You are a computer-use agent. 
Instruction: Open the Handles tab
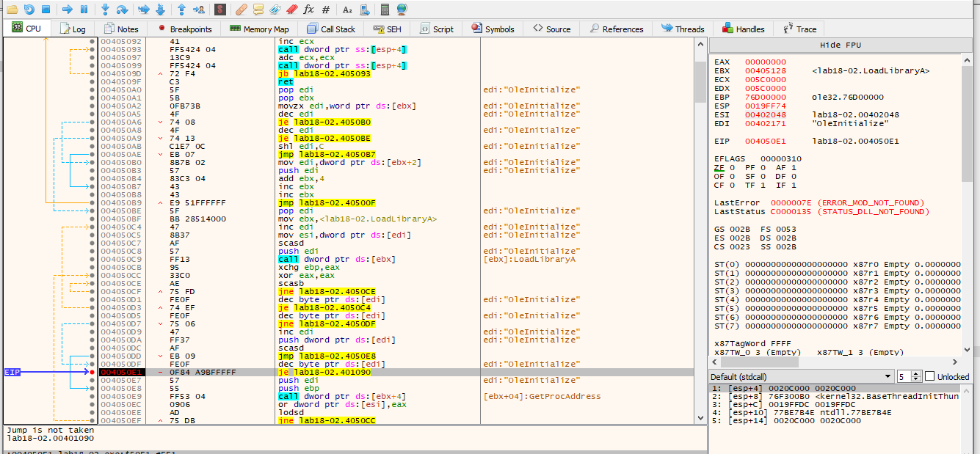point(743,29)
